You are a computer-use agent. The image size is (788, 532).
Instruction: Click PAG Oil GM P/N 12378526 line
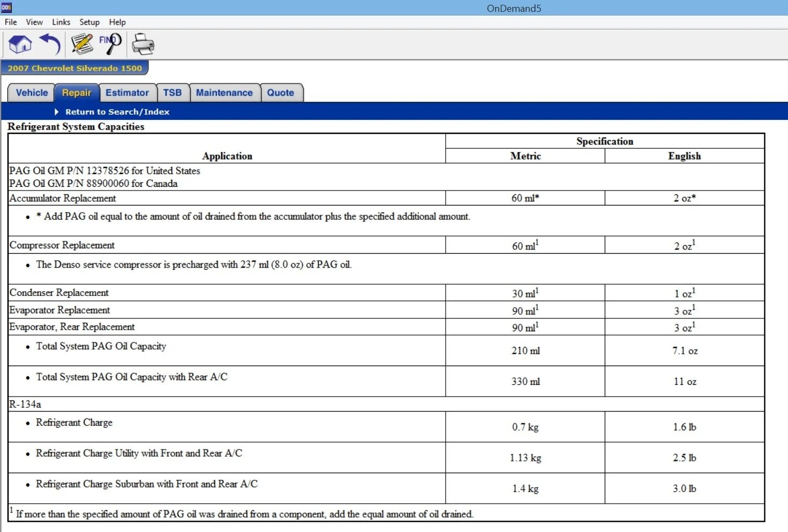coord(104,171)
